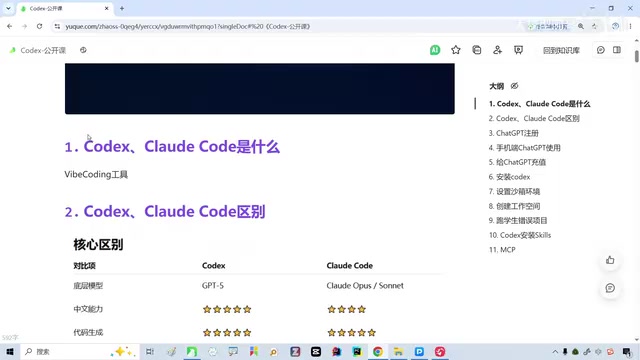Image resolution: width=640 pixels, height=360 pixels.
Task: Open the floating comment button below like
Action: click(610, 288)
